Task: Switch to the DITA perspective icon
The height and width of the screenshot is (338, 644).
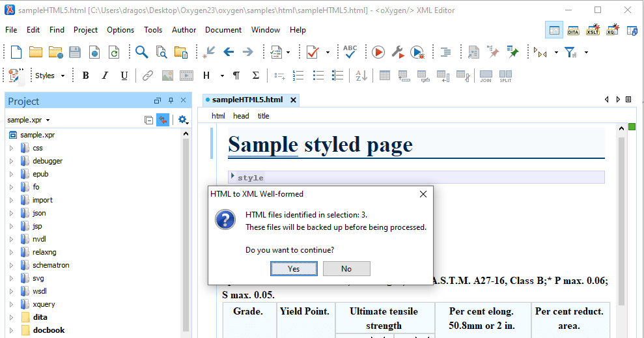Action: pos(574,30)
